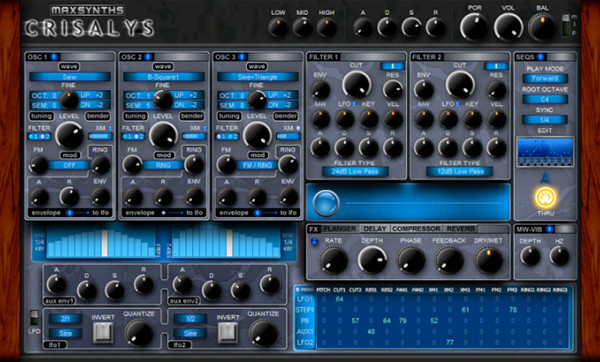Screen dimensions: 600x362
Task: Click the STEP 1 sequencer white bar
Action: [x=104, y=243]
